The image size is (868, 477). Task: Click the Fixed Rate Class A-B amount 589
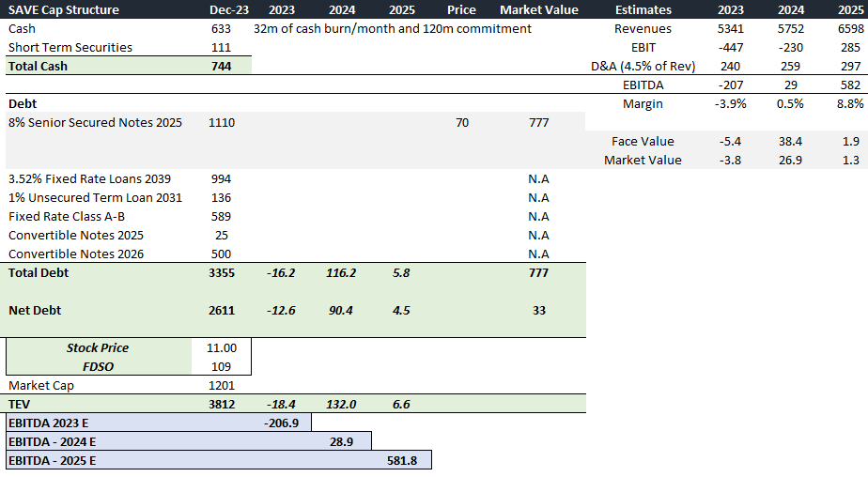coord(221,217)
